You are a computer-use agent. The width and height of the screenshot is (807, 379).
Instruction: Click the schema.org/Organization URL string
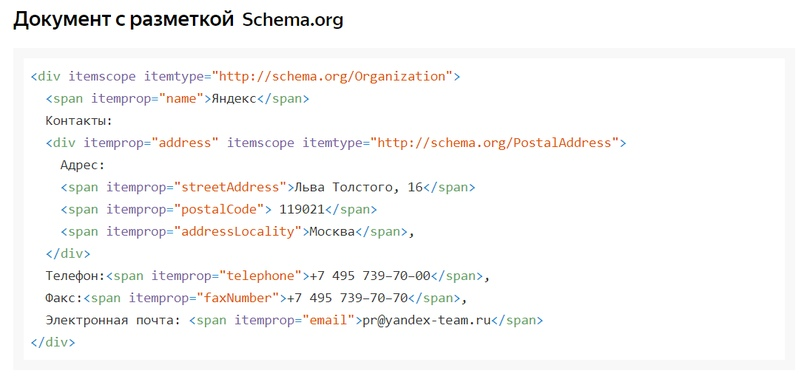coord(332,77)
